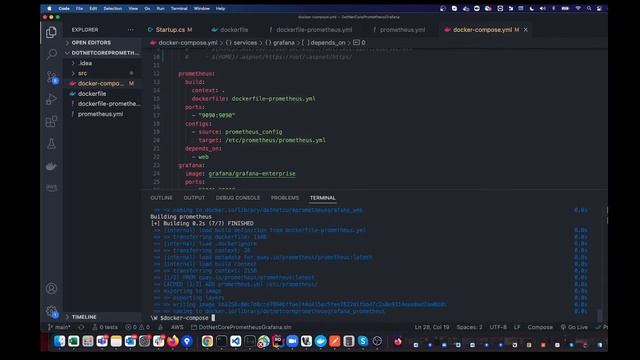Switch to the prometheus.yml editor tab
Screen dimensions: 640x360
click(x=399, y=29)
